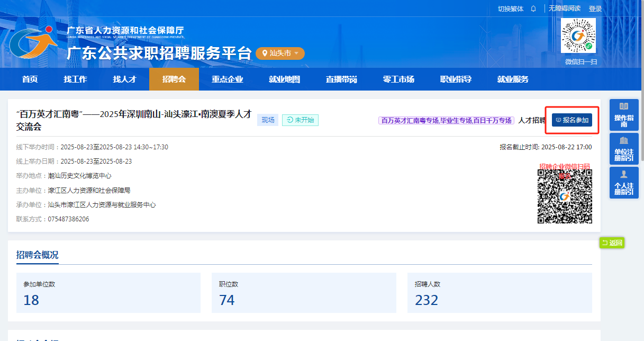The image size is (644, 341).
Task: Enable 无障碍阅读 accessibility mode
Action: [564, 8]
